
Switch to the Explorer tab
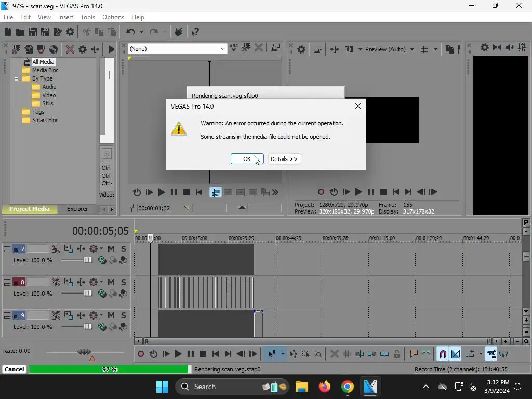click(x=77, y=209)
